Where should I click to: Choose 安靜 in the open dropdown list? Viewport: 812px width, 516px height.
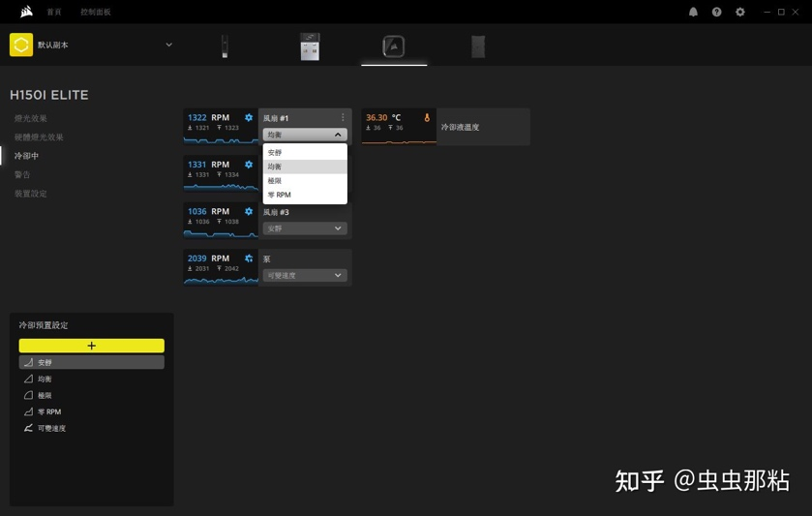[305, 152]
